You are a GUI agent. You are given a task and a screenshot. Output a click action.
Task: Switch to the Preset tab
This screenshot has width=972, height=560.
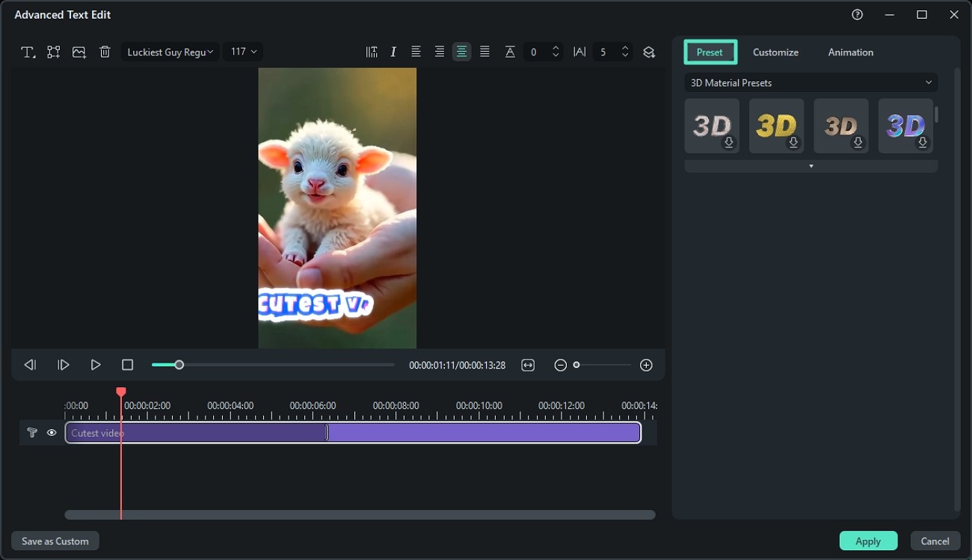(710, 52)
